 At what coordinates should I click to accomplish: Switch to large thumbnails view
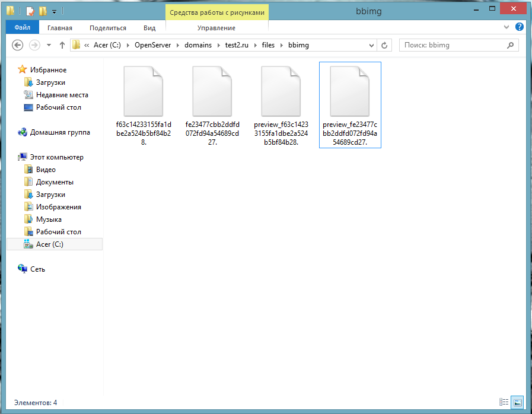[517, 402]
